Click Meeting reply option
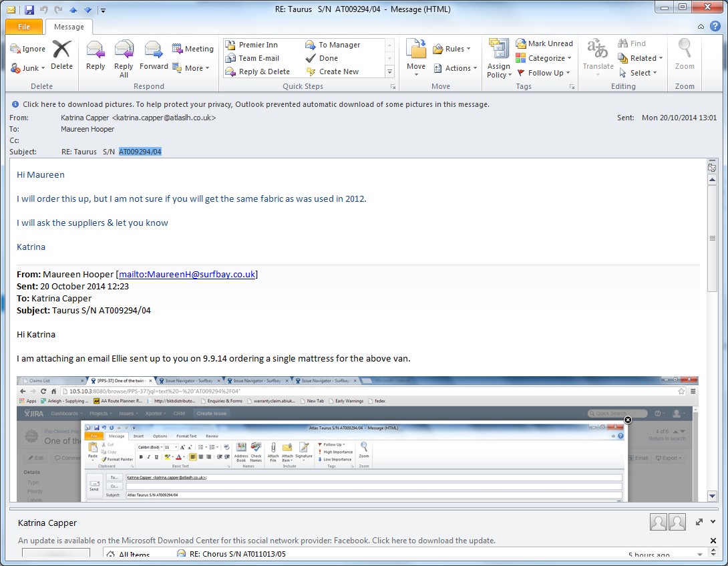728x566 pixels. pyautogui.click(x=193, y=49)
